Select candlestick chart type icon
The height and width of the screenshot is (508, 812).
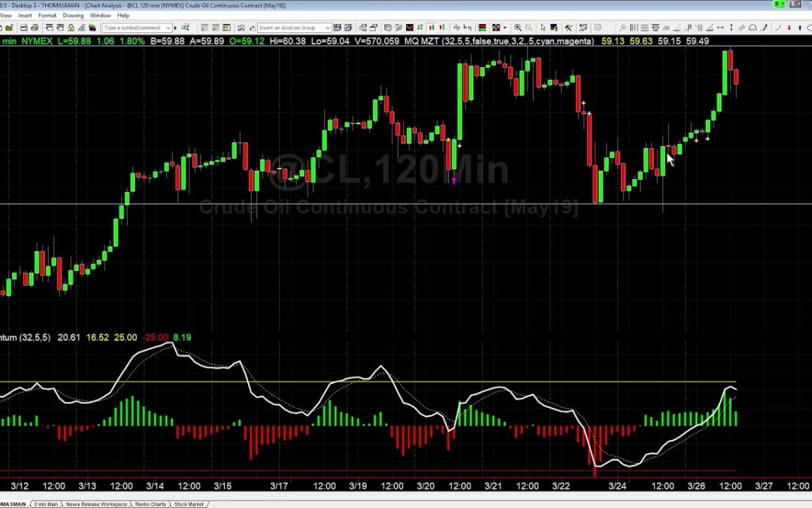click(432, 28)
